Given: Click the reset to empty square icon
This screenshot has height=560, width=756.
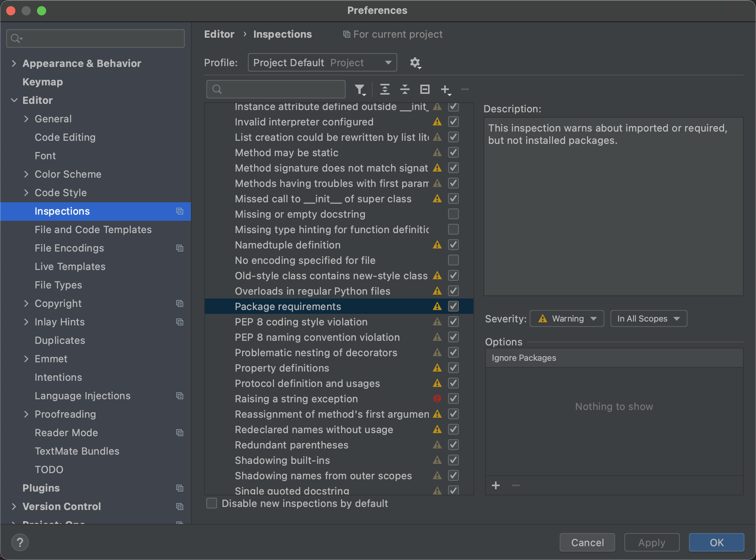Looking at the screenshot, I should 425,90.
